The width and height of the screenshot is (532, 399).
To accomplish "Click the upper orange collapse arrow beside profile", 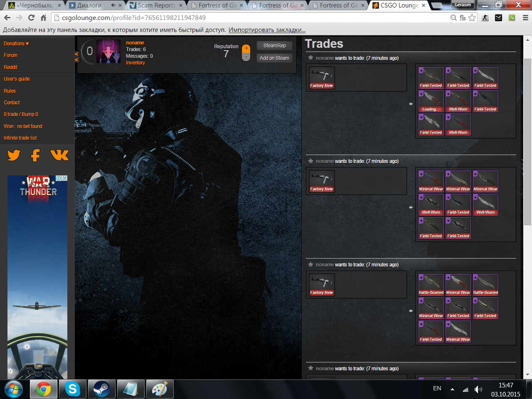I will (76, 54).
